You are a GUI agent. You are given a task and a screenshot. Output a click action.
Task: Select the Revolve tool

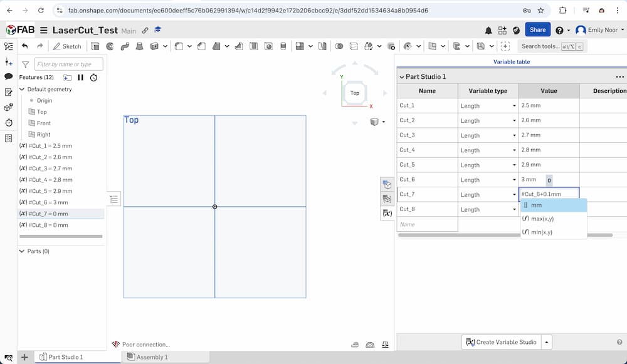coord(110,46)
